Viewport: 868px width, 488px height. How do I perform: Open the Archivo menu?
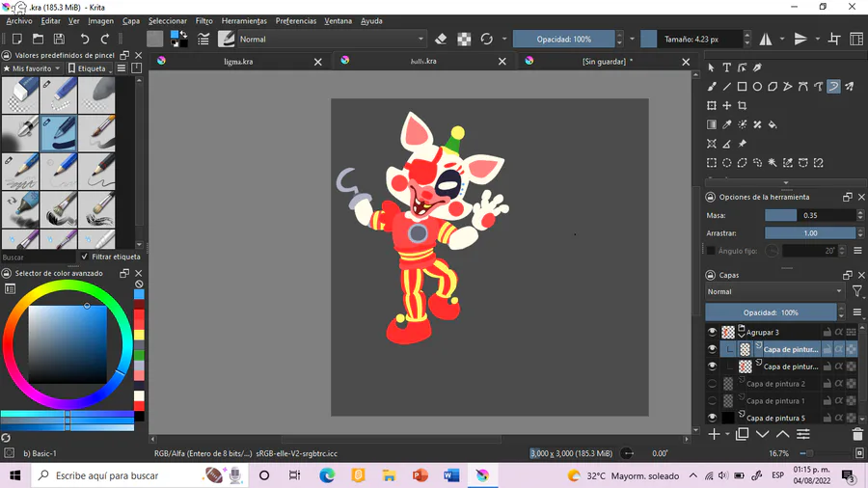pos(19,21)
